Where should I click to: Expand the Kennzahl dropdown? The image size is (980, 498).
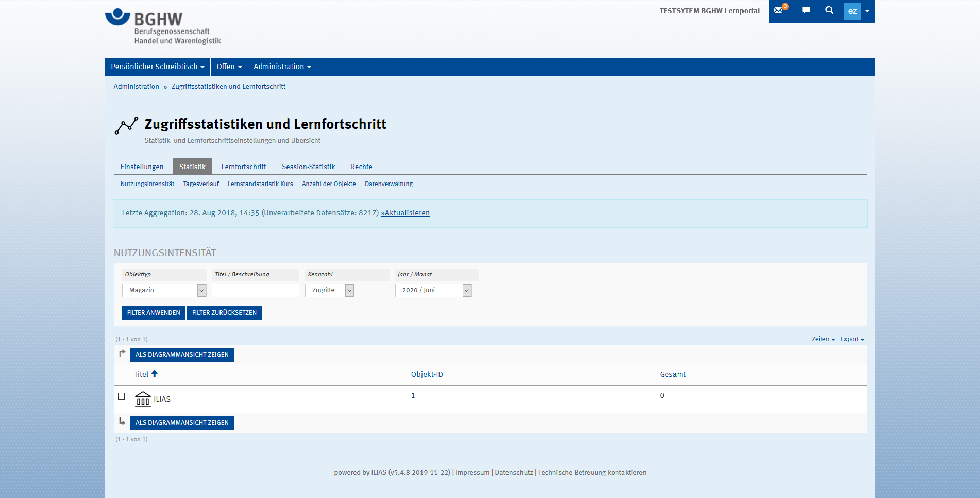point(329,290)
